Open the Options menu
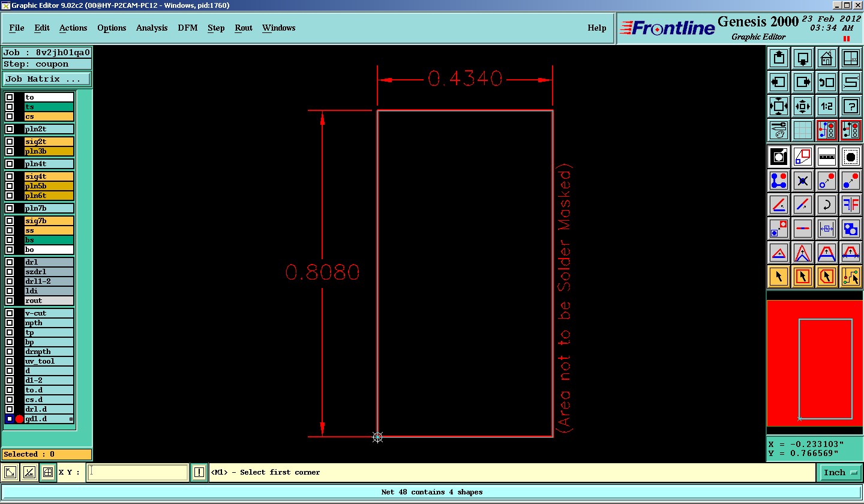 click(x=112, y=28)
